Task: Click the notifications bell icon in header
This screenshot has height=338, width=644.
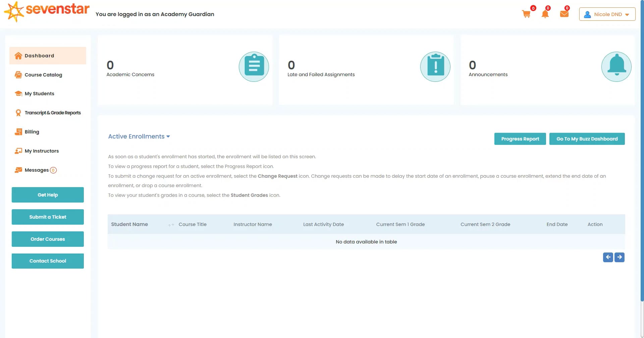Action: pyautogui.click(x=545, y=14)
